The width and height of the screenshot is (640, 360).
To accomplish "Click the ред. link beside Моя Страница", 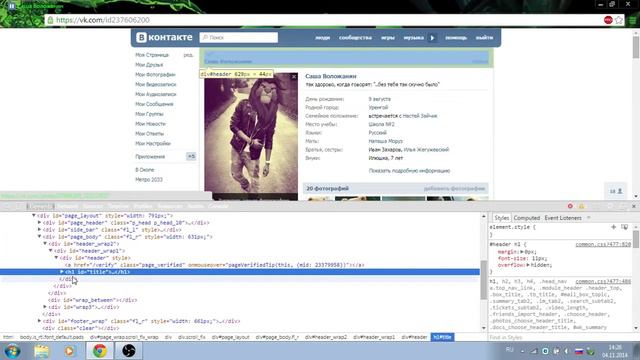I will pos(188,55).
